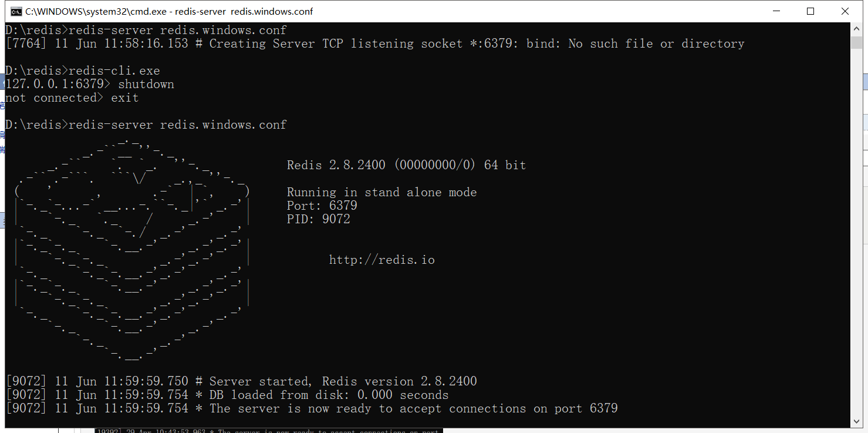Click the "127.0.0.1:6379> shutdown" line

(90, 84)
